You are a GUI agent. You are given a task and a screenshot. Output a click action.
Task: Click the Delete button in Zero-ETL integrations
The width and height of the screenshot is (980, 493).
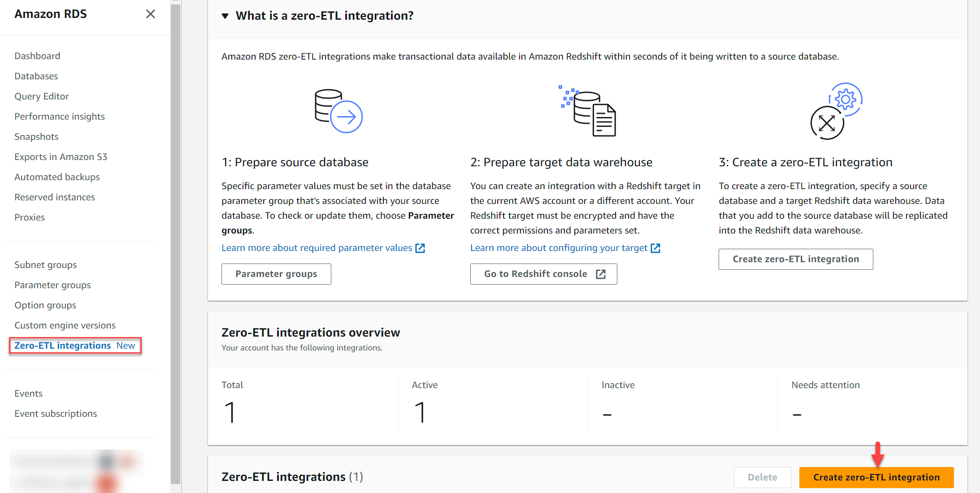pos(762,477)
